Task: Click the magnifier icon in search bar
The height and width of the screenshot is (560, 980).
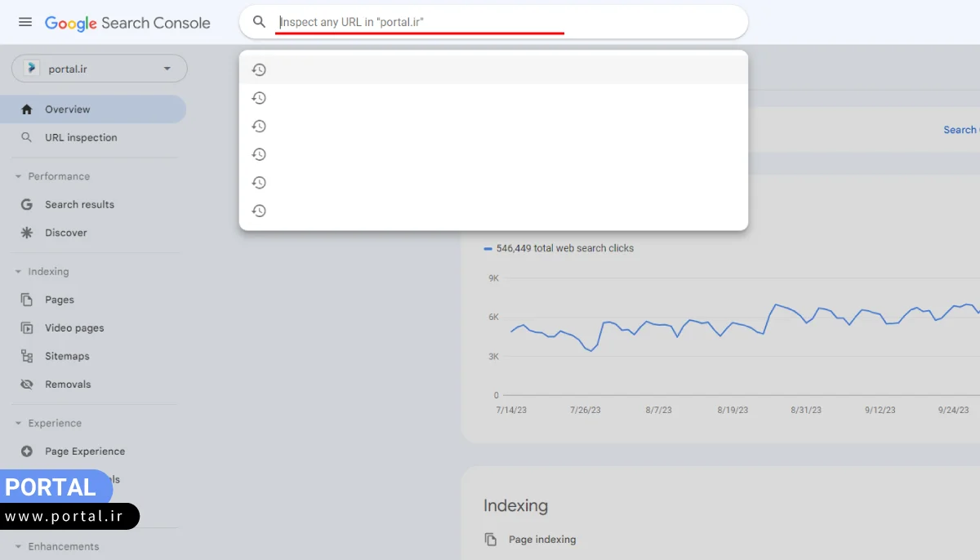Action: [260, 22]
